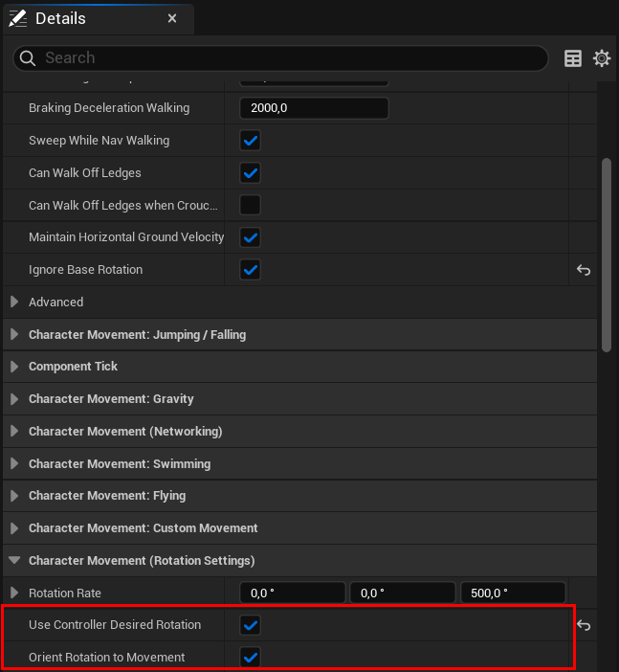Click the Use Controller Desired Rotation label
Image resolution: width=619 pixels, height=672 pixels.
pyautogui.click(x=115, y=625)
